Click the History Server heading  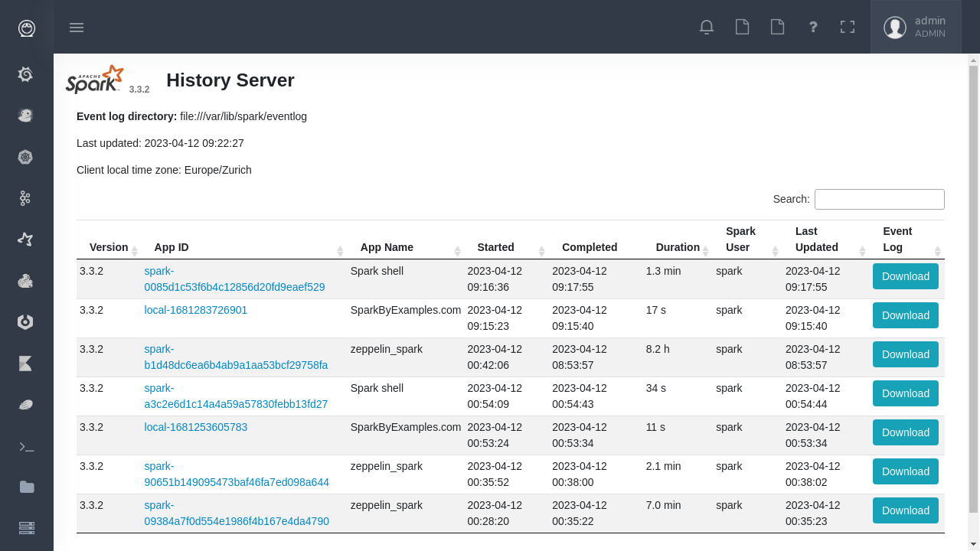pos(230,80)
